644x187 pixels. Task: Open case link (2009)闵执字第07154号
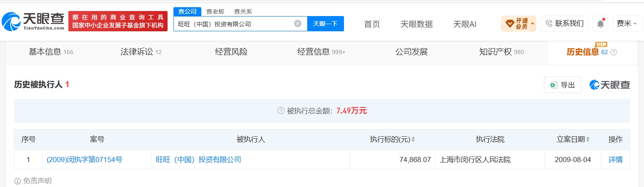point(84,160)
